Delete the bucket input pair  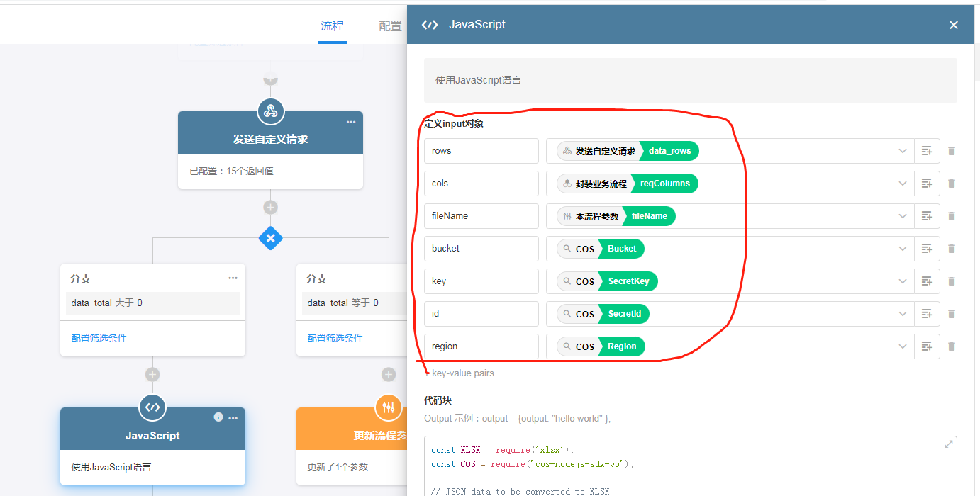click(x=952, y=249)
